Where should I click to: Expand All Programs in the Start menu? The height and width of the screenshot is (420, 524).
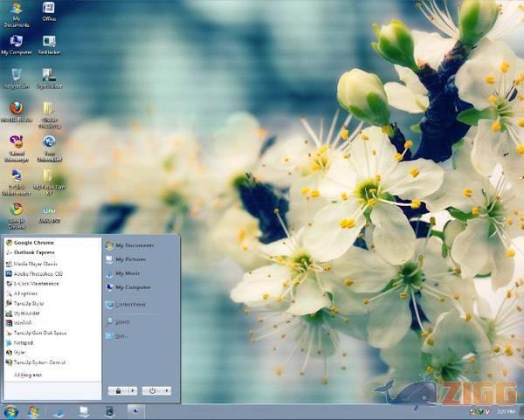coord(28,375)
